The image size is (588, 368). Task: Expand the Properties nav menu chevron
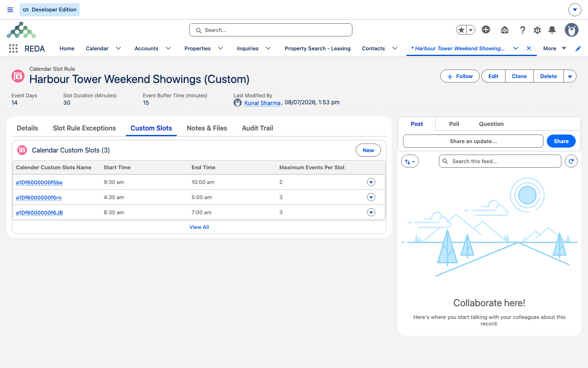pyautogui.click(x=220, y=48)
